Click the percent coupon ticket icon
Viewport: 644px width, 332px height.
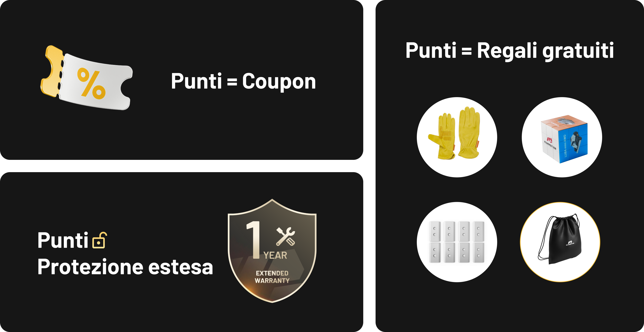(86, 78)
